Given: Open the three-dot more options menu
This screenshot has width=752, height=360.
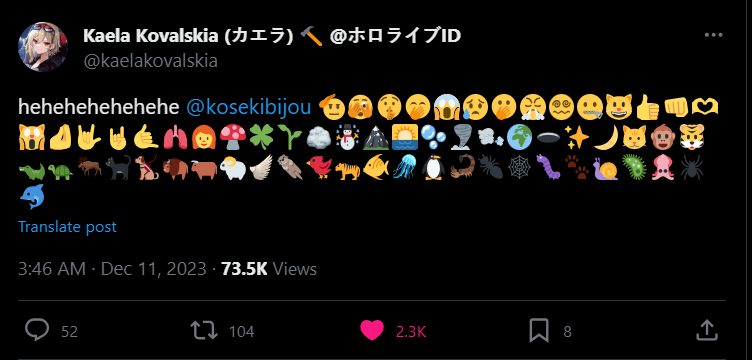Looking at the screenshot, I should pos(713,35).
